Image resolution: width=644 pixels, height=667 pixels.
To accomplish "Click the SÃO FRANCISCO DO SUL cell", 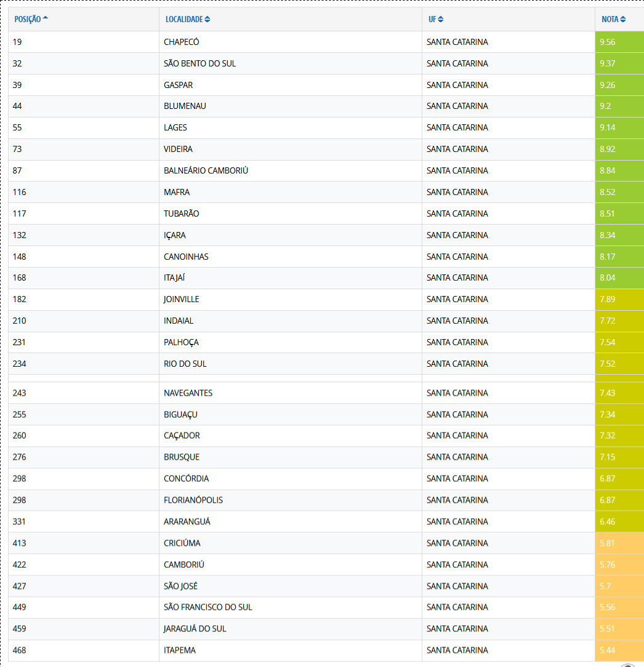I will (x=208, y=607).
